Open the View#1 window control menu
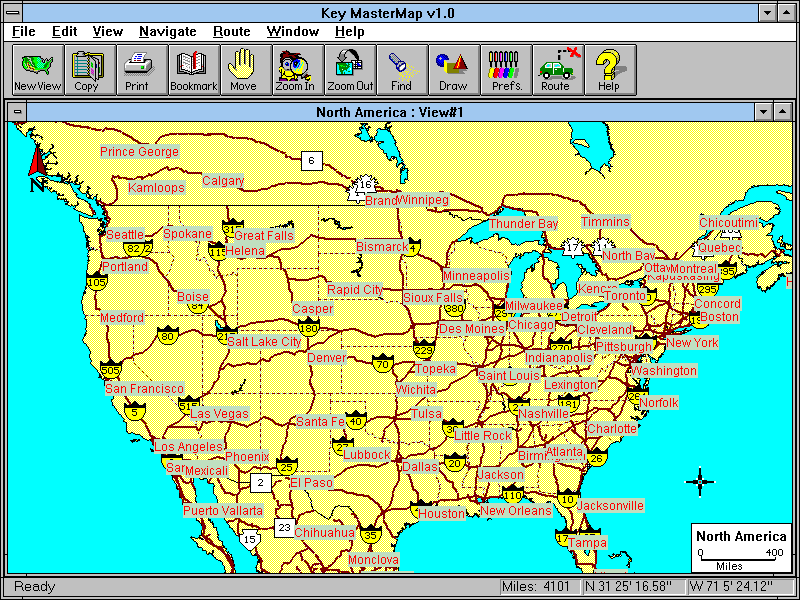Viewport: 800px width, 600px height. 18,112
